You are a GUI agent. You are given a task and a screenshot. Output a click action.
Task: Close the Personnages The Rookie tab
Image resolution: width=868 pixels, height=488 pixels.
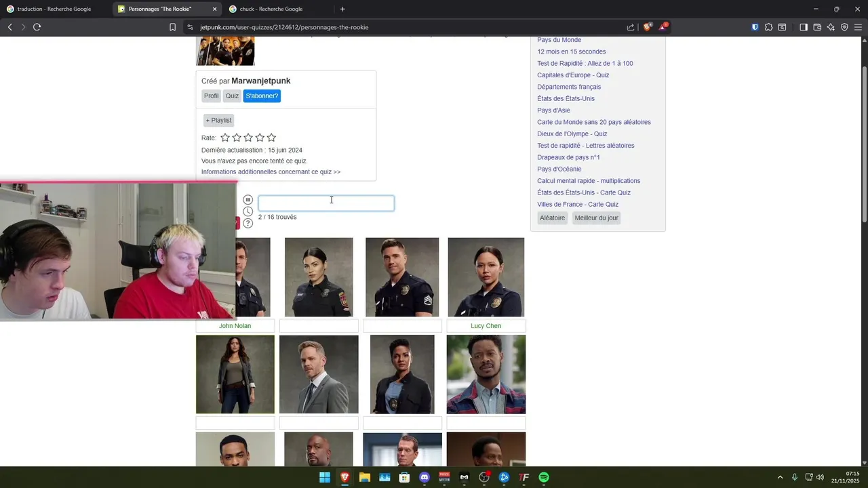click(x=215, y=9)
